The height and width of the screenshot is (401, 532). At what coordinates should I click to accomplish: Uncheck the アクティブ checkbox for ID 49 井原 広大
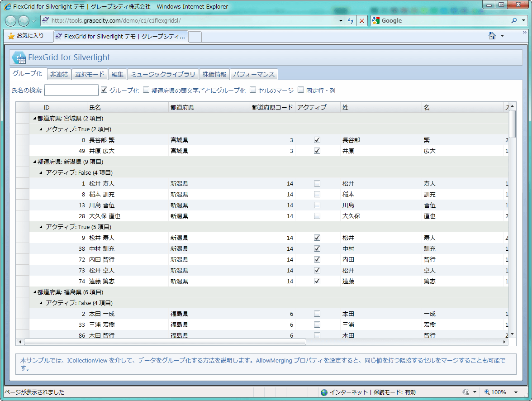click(317, 151)
